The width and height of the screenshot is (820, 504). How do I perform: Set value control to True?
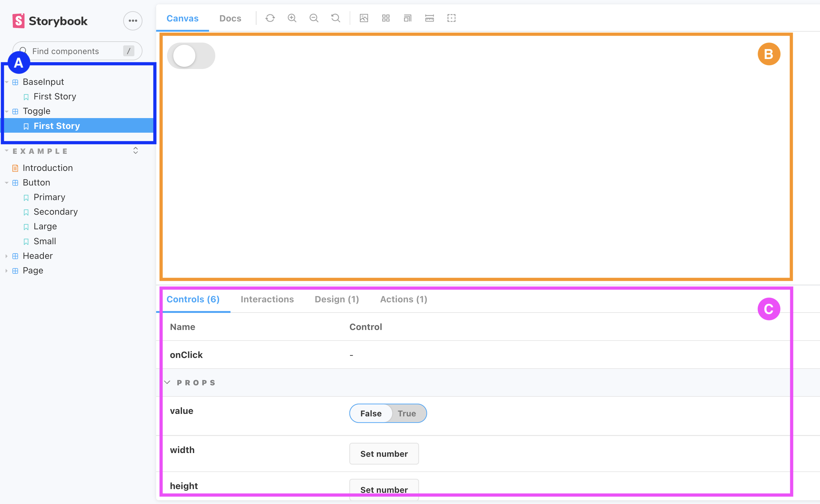(x=406, y=413)
